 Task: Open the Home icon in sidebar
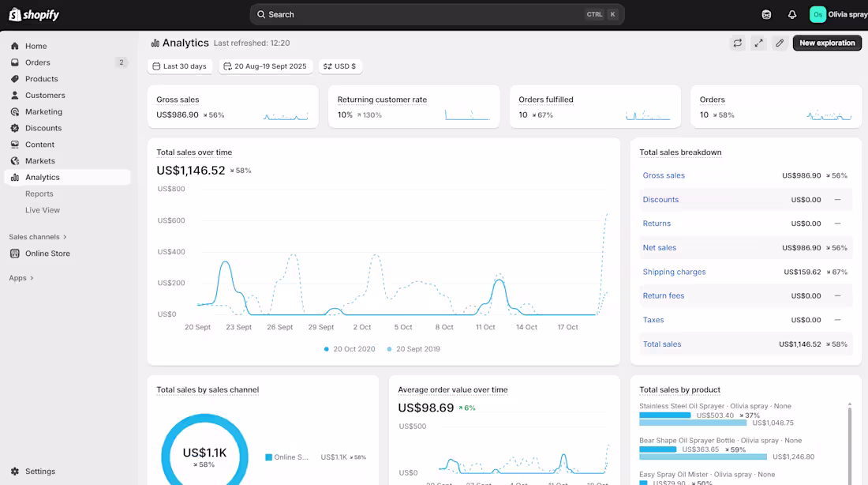15,46
